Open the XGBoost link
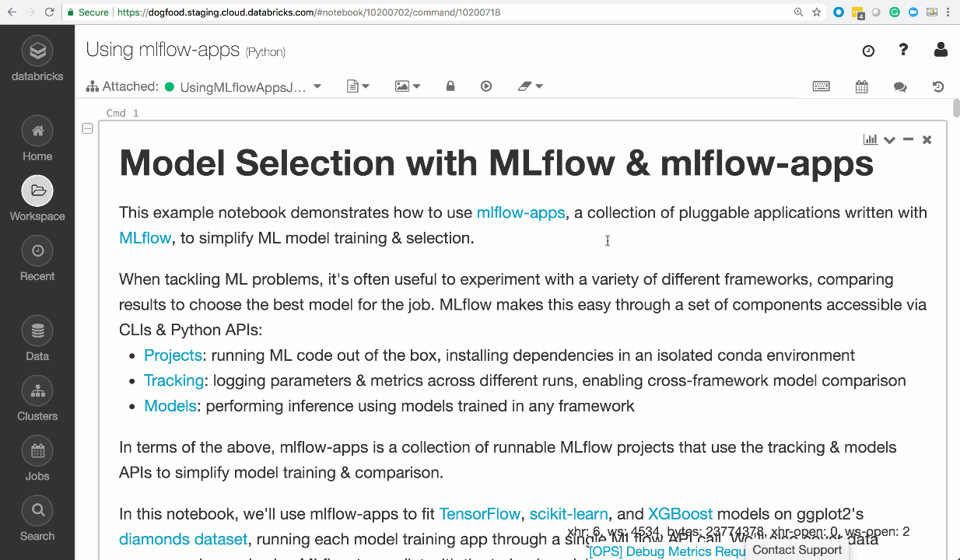This screenshot has width=960, height=560. click(x=680, y=514)
